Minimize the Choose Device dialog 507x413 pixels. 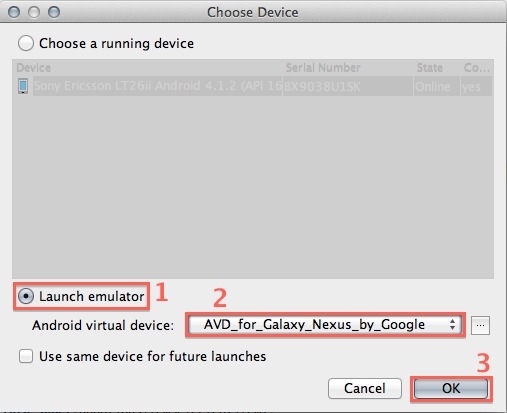point(34,12)
